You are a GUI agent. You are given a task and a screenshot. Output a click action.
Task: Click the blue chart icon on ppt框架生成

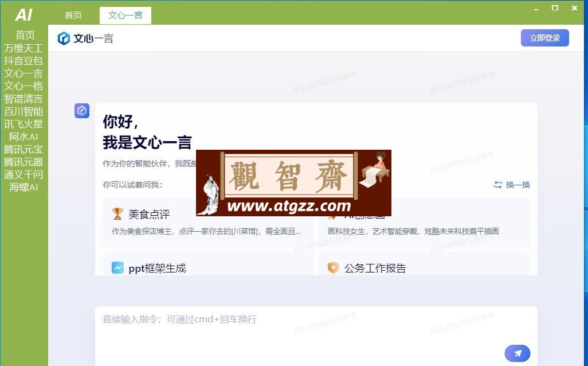point(117,268)
